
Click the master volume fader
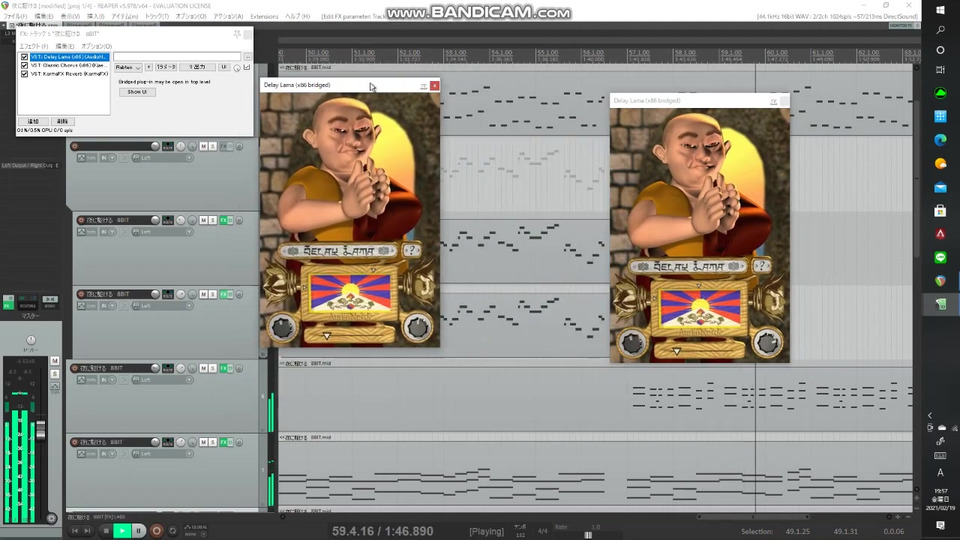41,430
